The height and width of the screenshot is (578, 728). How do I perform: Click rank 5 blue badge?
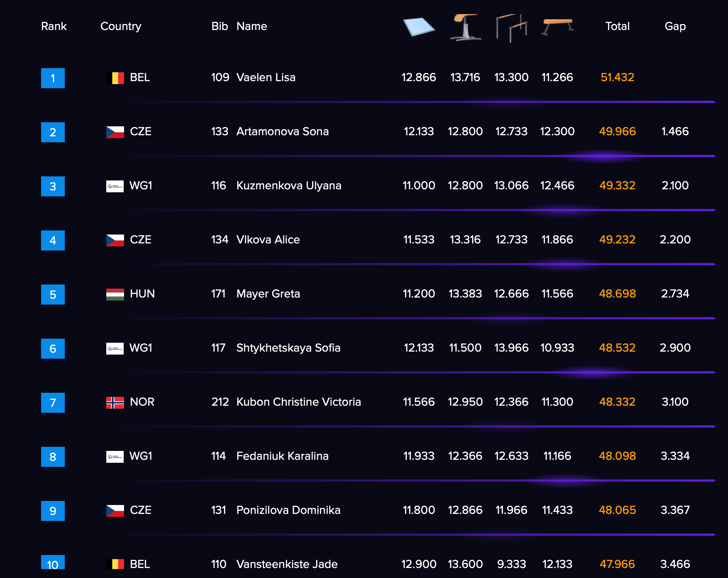[53, 295]
